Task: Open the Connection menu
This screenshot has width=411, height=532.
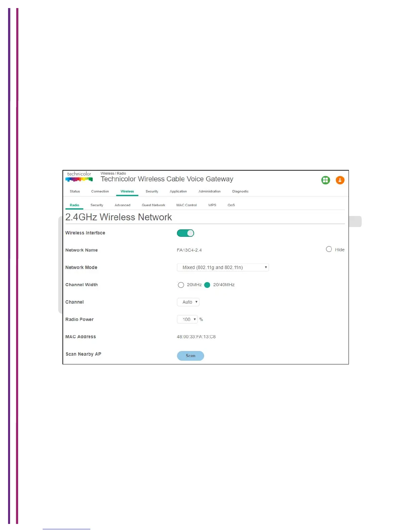Action: click(x=100, y=191)
